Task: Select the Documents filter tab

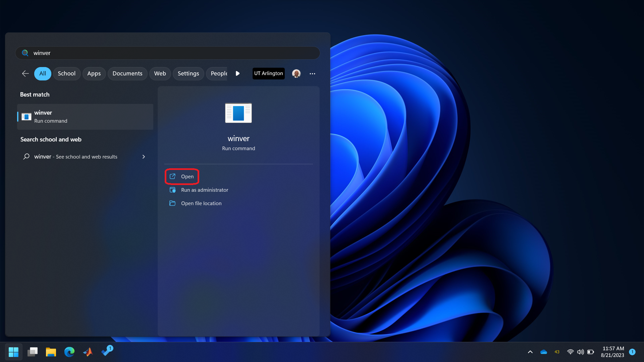Action: (x=127, y=73)
